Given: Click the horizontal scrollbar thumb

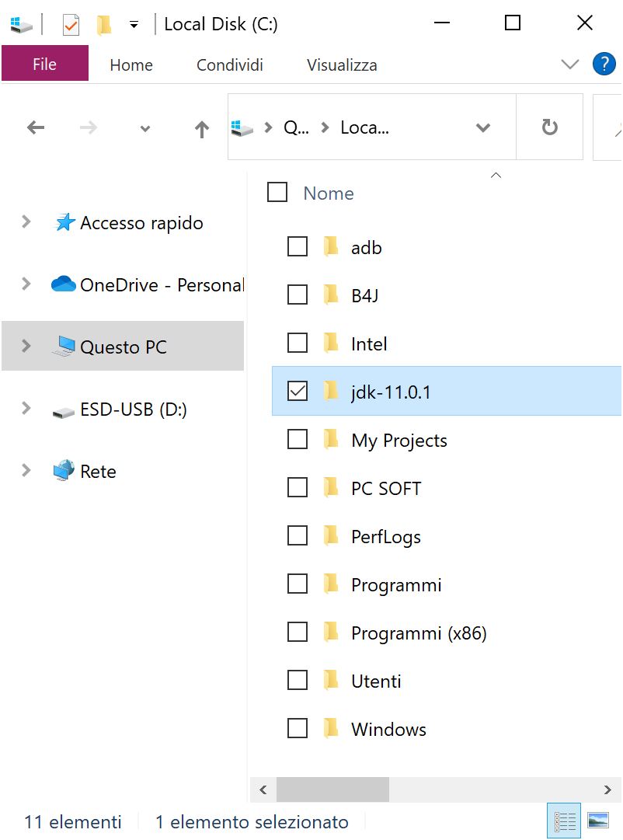Looking at the screenshot, I should point(332,790).
